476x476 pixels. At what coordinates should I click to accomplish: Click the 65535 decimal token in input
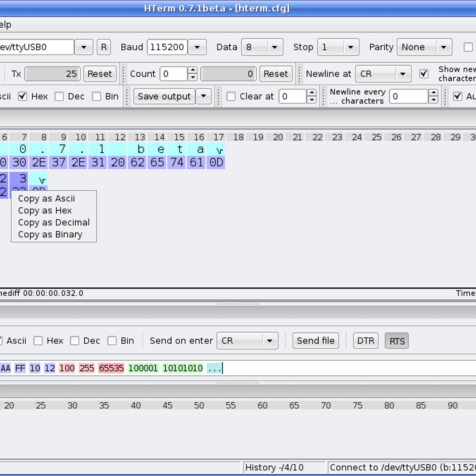pyautogui.click(x=111, y=368)
